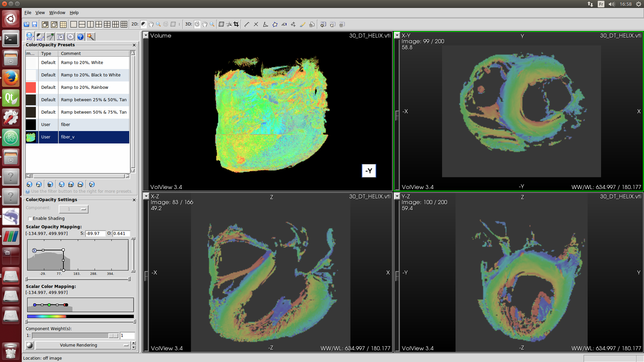
Task: Open the Help menu
Action: 74,12
